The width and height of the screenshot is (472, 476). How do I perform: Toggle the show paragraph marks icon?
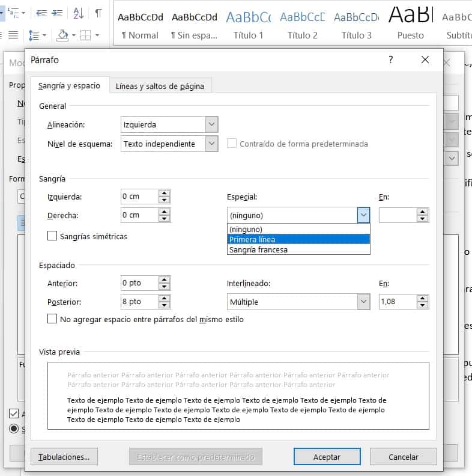click(98, 13)
